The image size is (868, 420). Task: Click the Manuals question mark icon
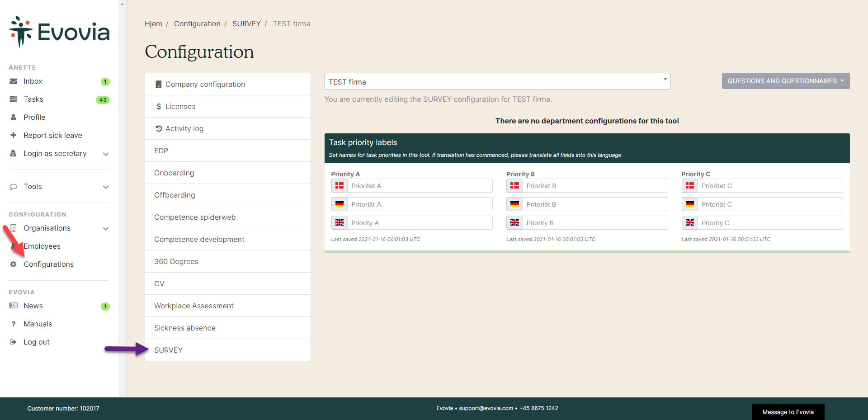14,324
